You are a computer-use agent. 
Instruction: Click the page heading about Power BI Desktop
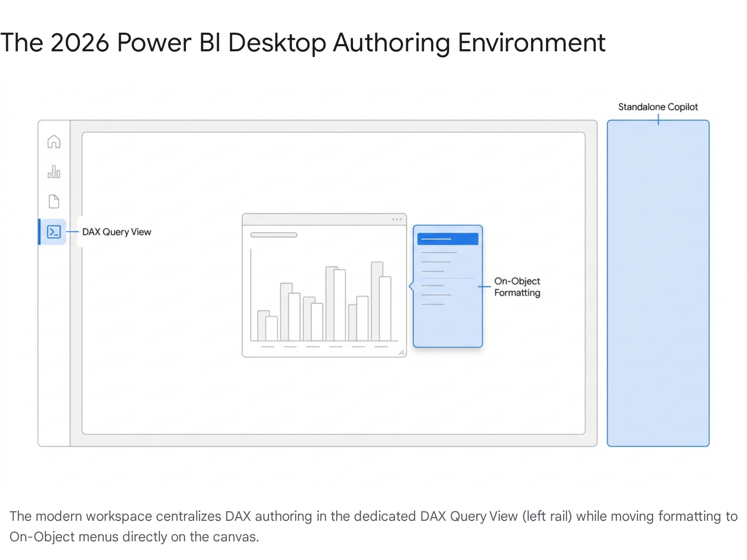click(x=303, y=43)
